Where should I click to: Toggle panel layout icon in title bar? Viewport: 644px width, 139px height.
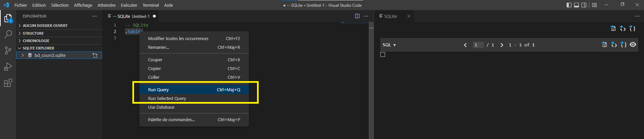point(576,5)
